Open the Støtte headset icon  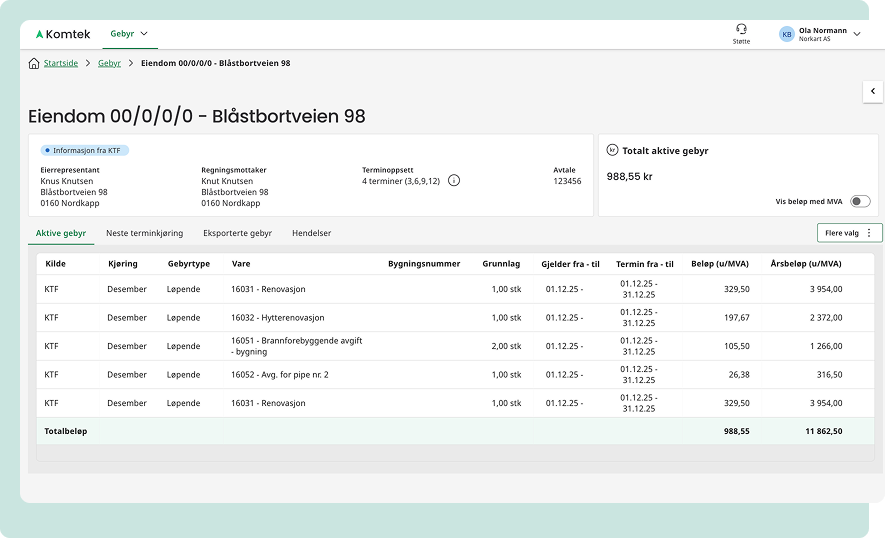pyautogui.click(x=741, y=29)
